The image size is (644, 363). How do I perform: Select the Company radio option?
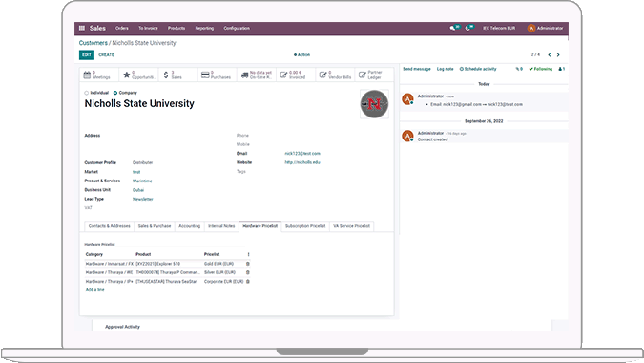coord(115,93)
